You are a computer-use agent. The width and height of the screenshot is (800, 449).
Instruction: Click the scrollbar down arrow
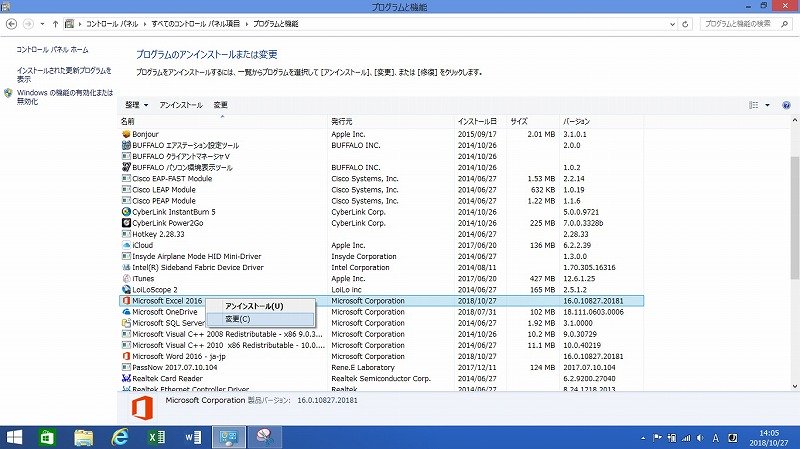(795, 387)
